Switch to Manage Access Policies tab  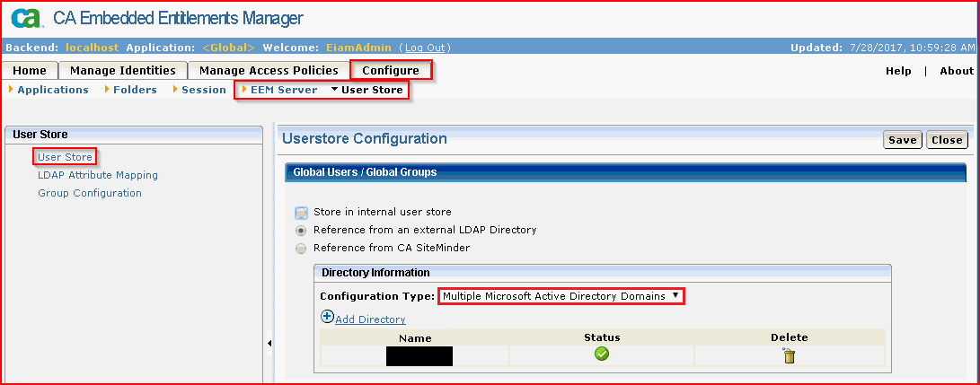tap(269, 71)
